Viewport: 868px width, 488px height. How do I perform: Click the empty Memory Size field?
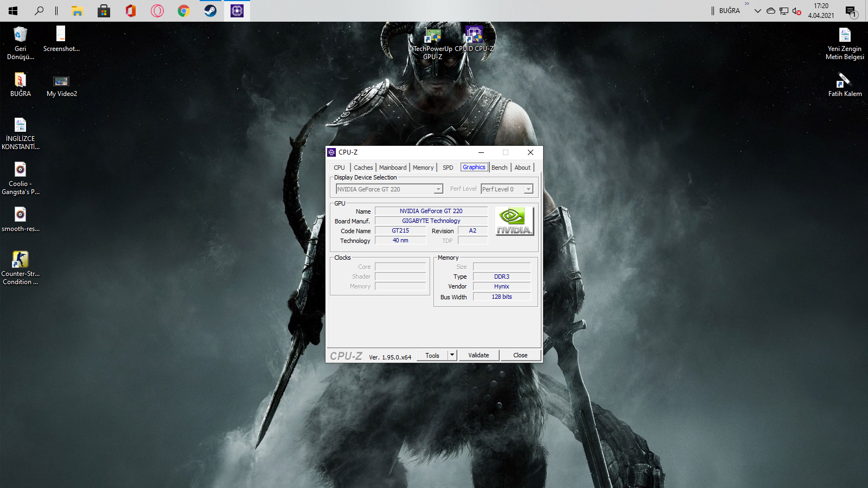point(502,267)
